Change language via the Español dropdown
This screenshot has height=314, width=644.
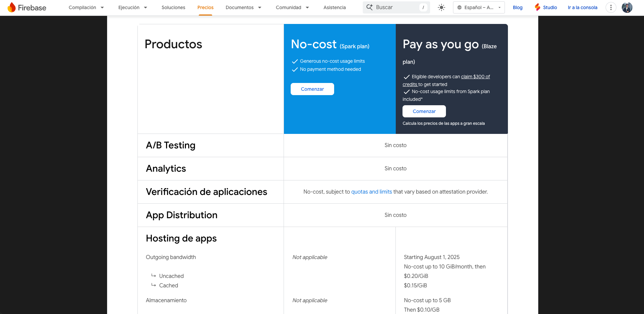pos(478,7)
